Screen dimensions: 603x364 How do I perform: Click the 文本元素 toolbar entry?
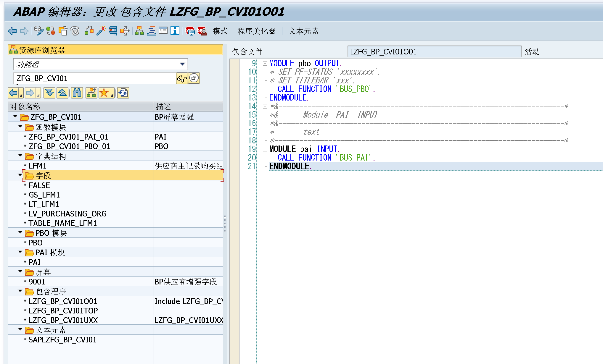tap(303, 31)
